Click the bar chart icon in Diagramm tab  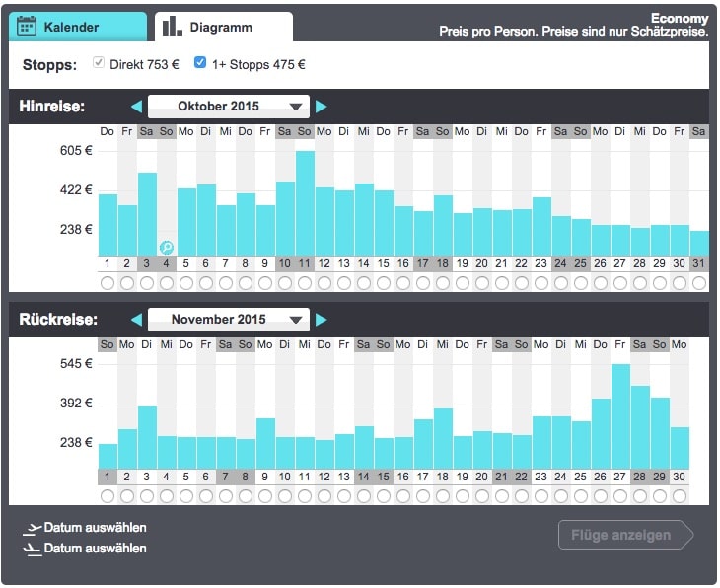[x=173, y=27]
